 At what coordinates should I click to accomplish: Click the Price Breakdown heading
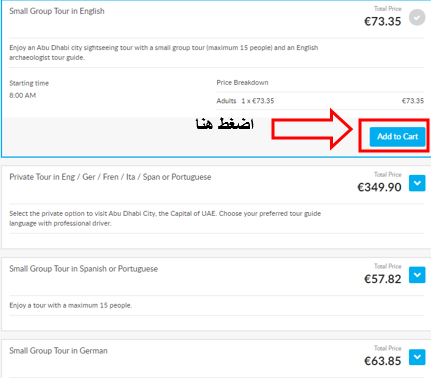(242, 83)
